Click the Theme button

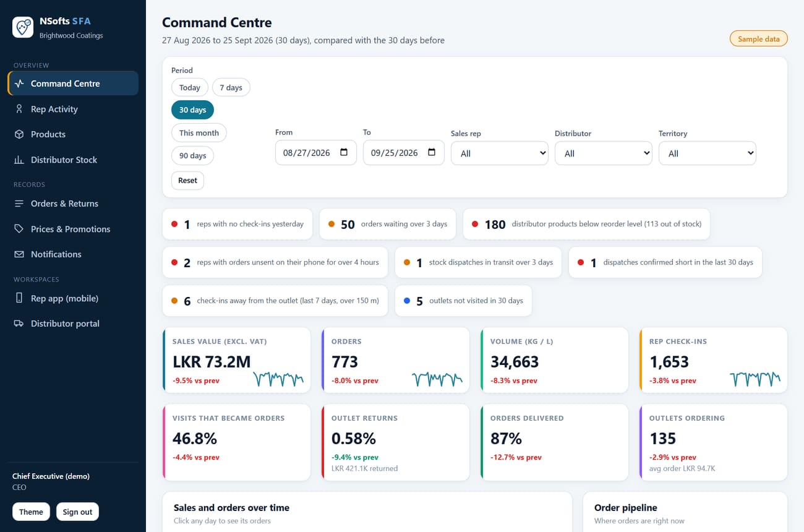coord(31,512)
